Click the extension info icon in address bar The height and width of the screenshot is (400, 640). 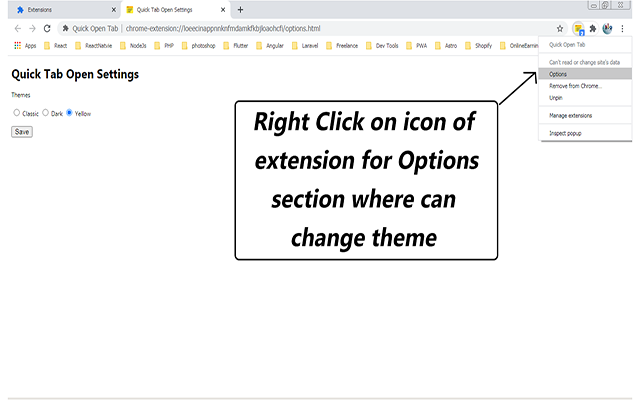(65, 29)
